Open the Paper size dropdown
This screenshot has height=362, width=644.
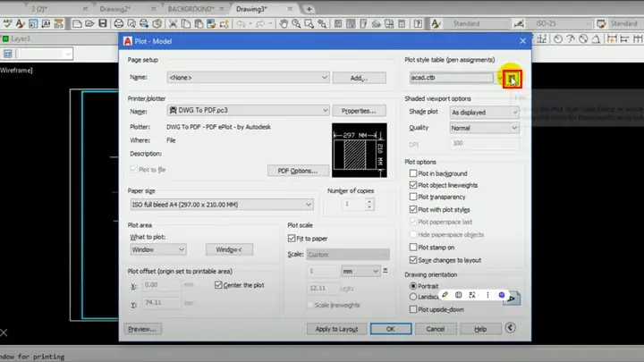[x=222, y=205]
